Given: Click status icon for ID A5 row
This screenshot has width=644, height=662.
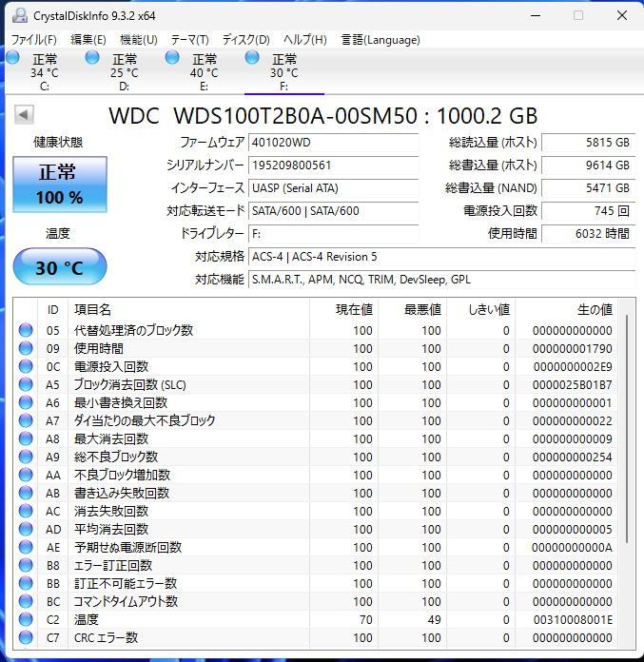Looking at the screenshot, I should 26,384.
